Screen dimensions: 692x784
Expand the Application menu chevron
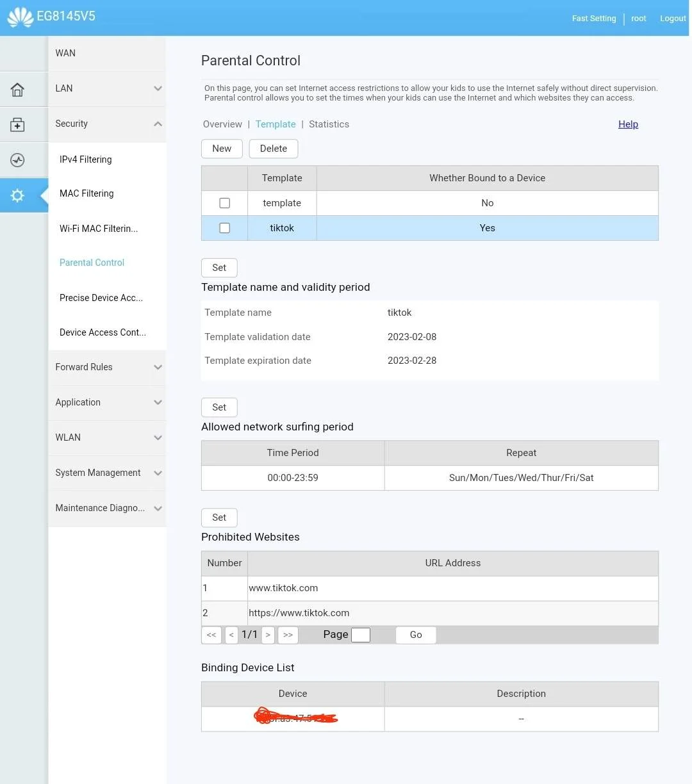click(158, 402)
